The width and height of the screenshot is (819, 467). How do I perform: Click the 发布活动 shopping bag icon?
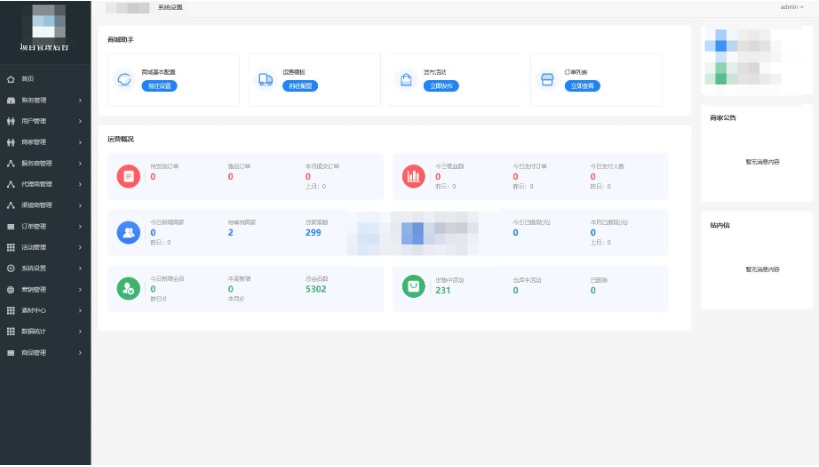point(406,80)
